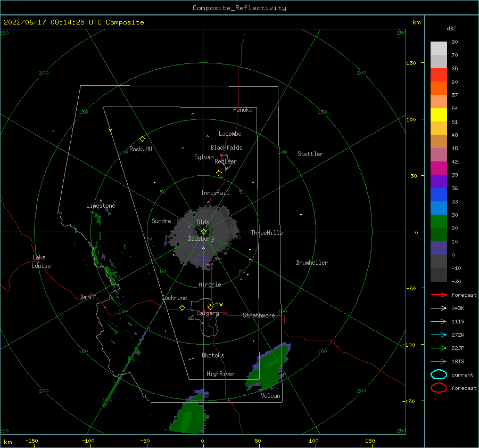This screenshot has width=479, height=448.
Task: Click the Calgary city label
Action: point(208,313)
